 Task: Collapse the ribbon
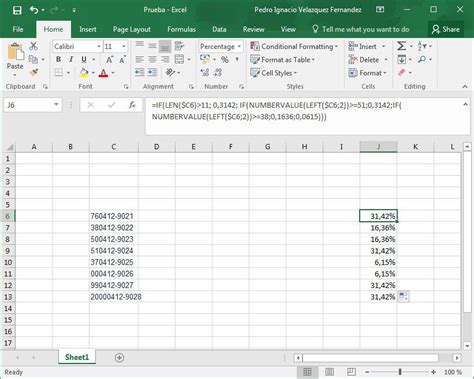point(465,87)
